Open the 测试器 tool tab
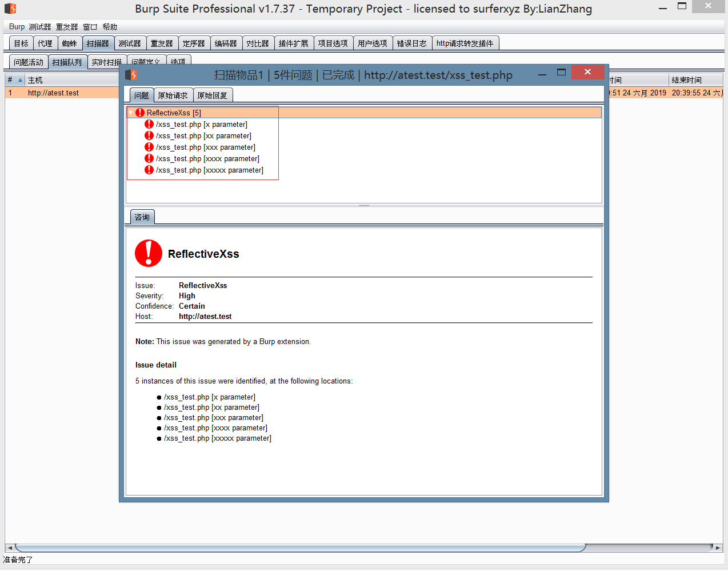This screenshot has height=571, width=728. point(130,43)
